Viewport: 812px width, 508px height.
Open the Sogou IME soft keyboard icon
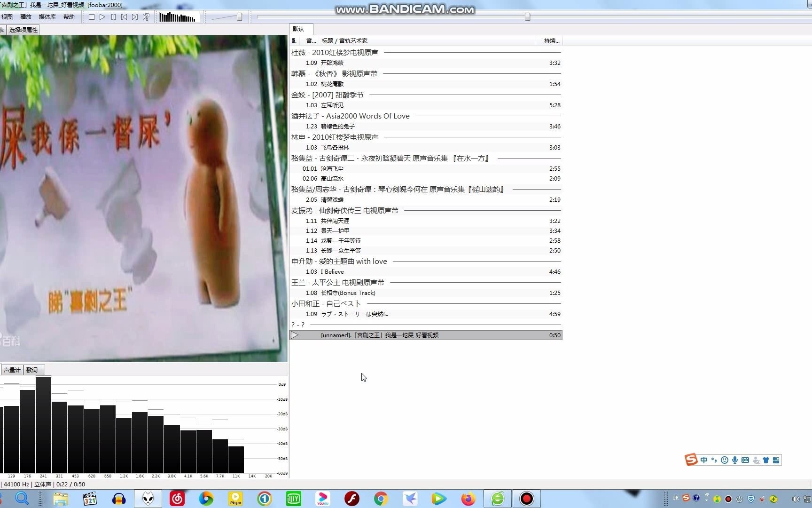click(745, 460)
